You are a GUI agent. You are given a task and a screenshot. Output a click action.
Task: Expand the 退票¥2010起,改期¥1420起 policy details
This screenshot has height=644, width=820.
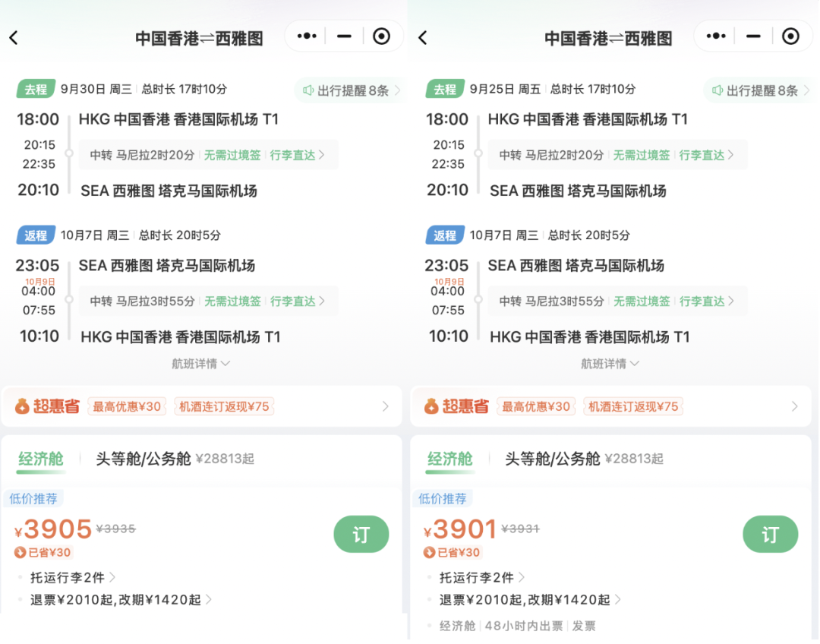114,600
